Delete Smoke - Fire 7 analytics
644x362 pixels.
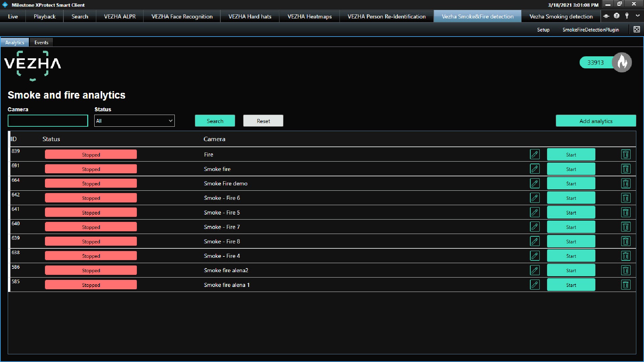click(626, 227)
